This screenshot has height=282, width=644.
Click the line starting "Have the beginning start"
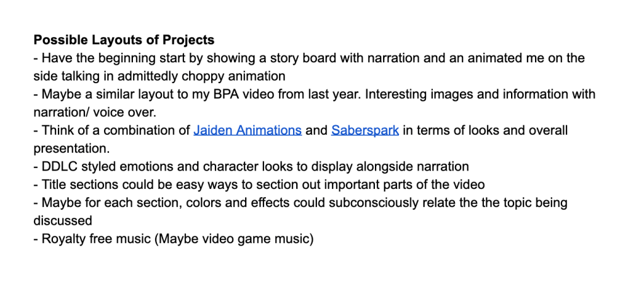click(309, 59)
